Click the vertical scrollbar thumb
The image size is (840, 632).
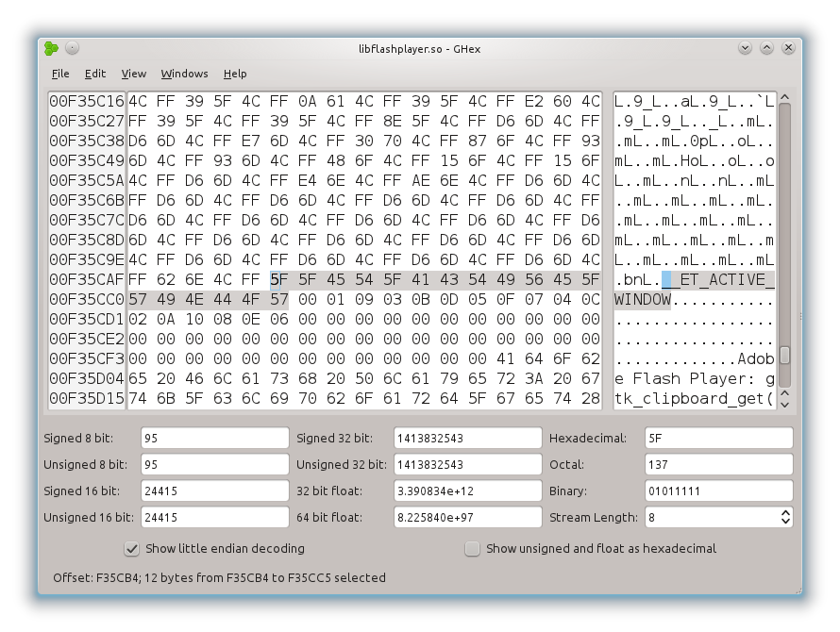click(x=785, y=355)
